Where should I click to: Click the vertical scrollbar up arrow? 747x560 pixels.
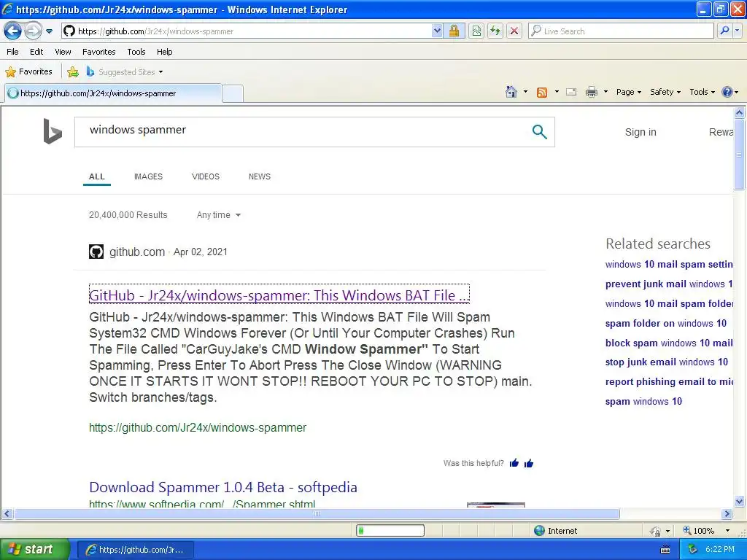point(740,113)
